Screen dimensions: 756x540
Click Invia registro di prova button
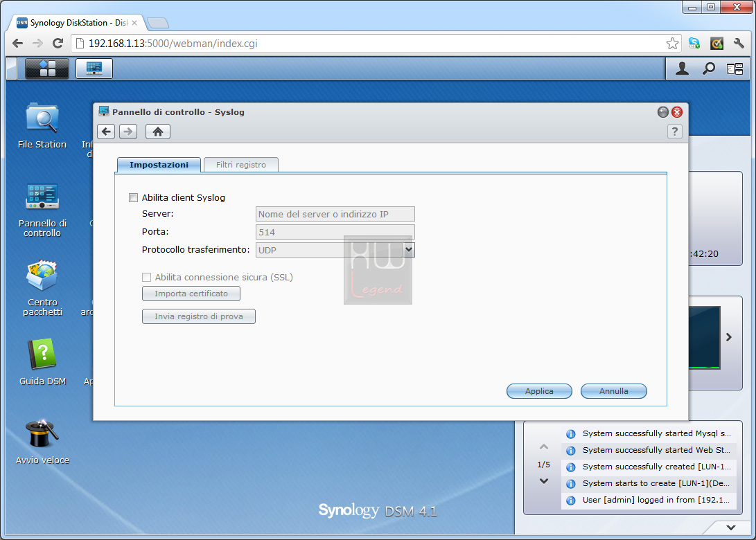[199, 316]
